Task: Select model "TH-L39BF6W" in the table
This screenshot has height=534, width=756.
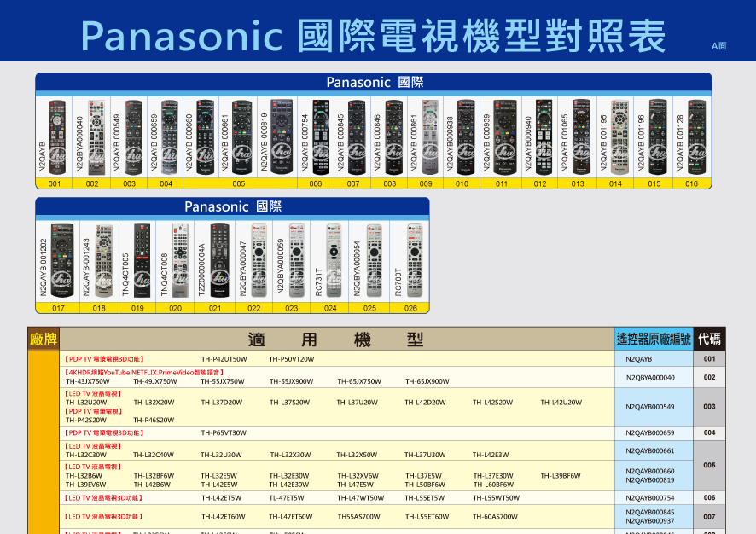Action: pyautogui.click(x=561, y=476)
